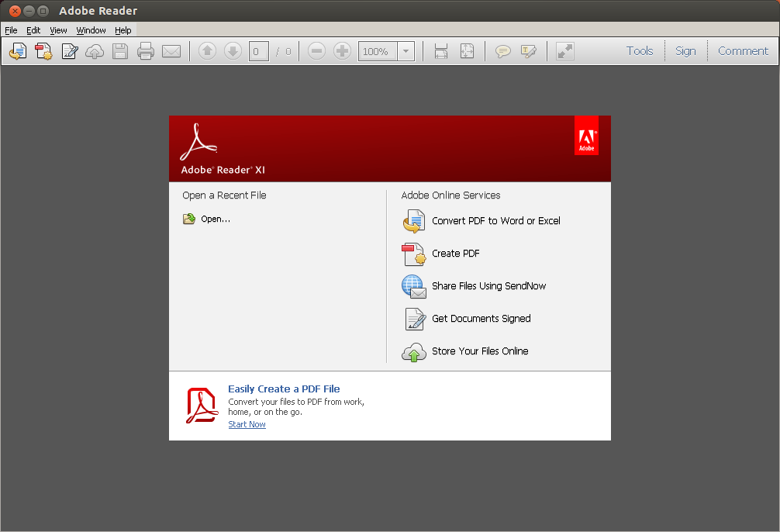The height and width of the screenshot is (532, 780).
Task: Open the Window menu
Action: pos(91,30)
